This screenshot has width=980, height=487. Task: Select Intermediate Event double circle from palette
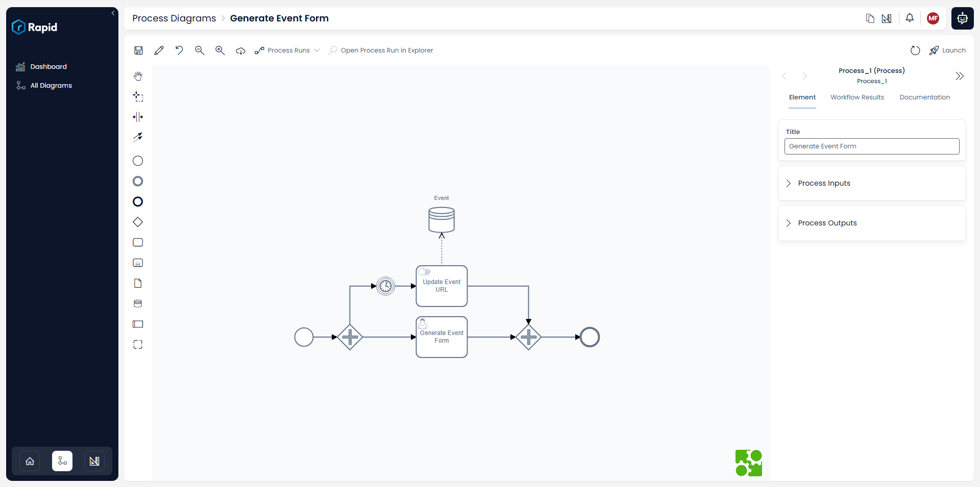[138, 182]
